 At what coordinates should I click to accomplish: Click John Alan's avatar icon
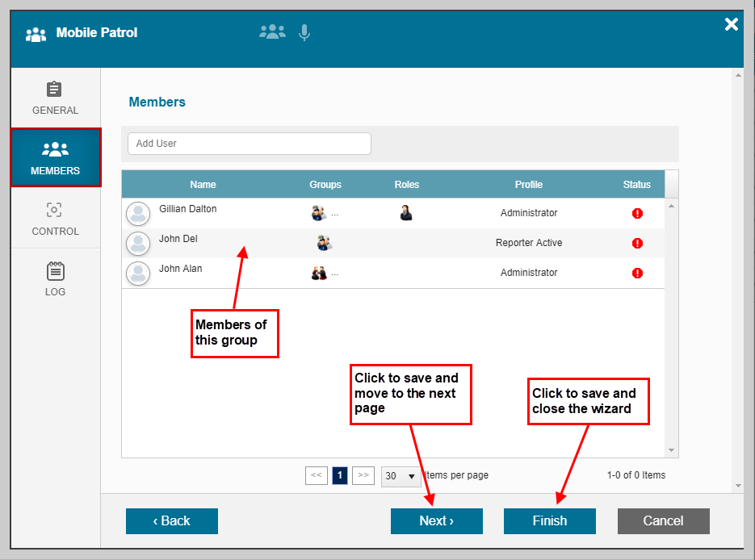(138, 274)
